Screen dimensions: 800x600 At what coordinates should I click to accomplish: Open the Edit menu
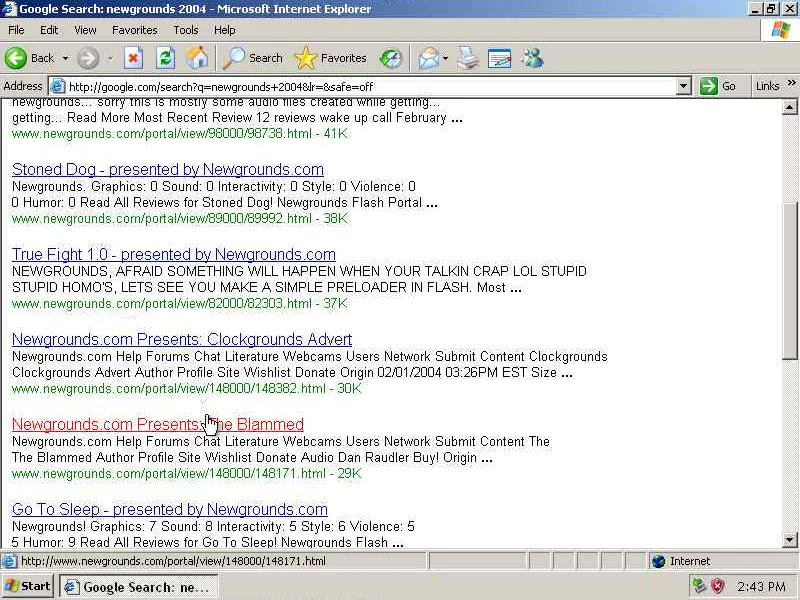pyautogui.click(x=49, y=30)
